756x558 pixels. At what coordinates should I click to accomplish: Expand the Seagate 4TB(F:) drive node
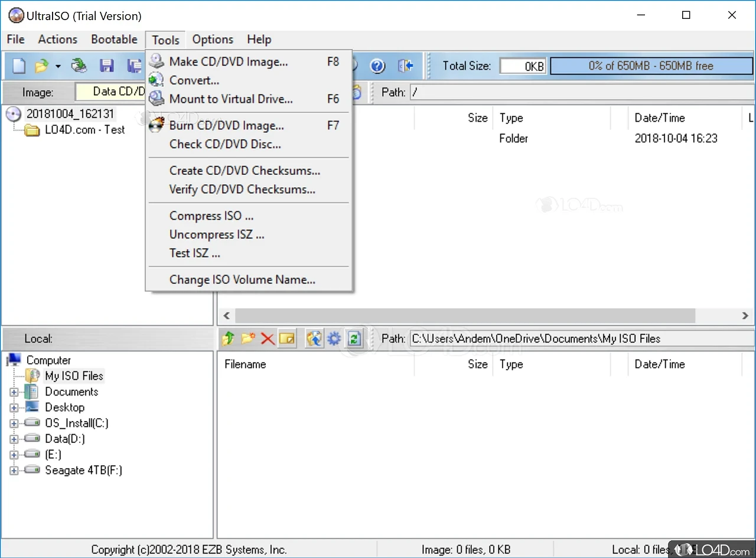coord(14,471)
